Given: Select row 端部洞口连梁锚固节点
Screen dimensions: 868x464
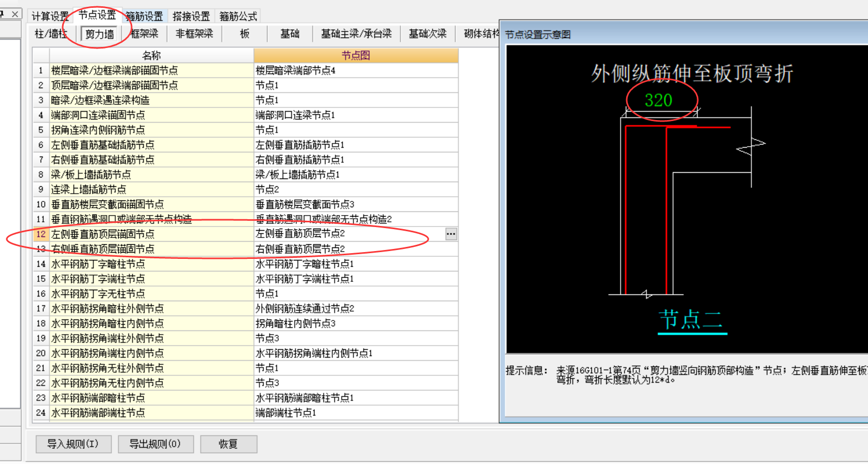Looking at the screenshot, I should [151, 115].
